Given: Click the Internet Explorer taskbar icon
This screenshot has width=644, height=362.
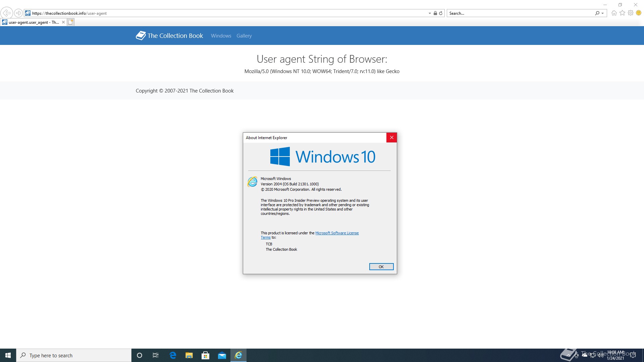Looking at the screenshot, I should click(x=238, y=355).
